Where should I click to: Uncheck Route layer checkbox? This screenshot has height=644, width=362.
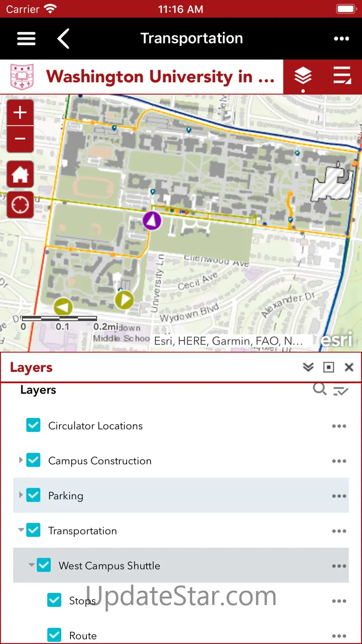[54, 635]
